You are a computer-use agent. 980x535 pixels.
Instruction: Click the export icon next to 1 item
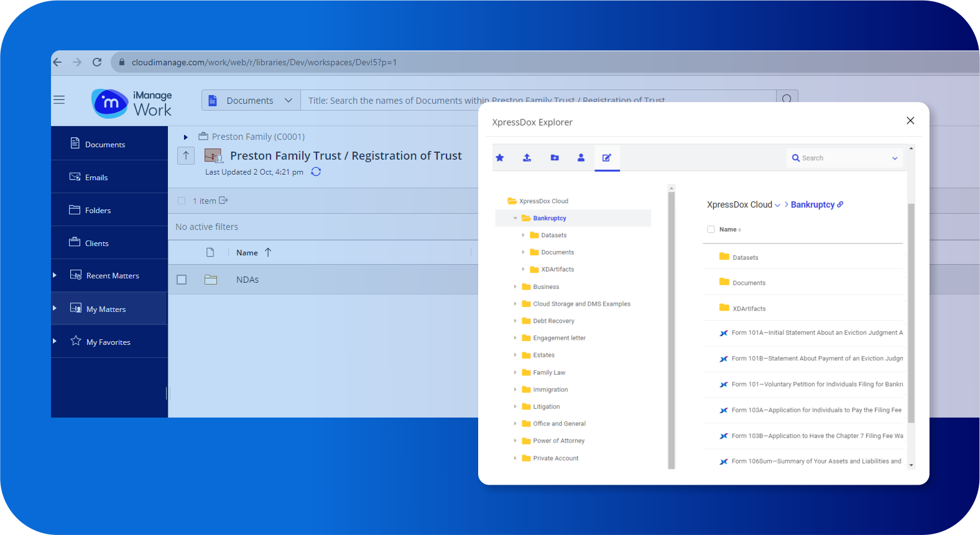[x=223, y=200]
